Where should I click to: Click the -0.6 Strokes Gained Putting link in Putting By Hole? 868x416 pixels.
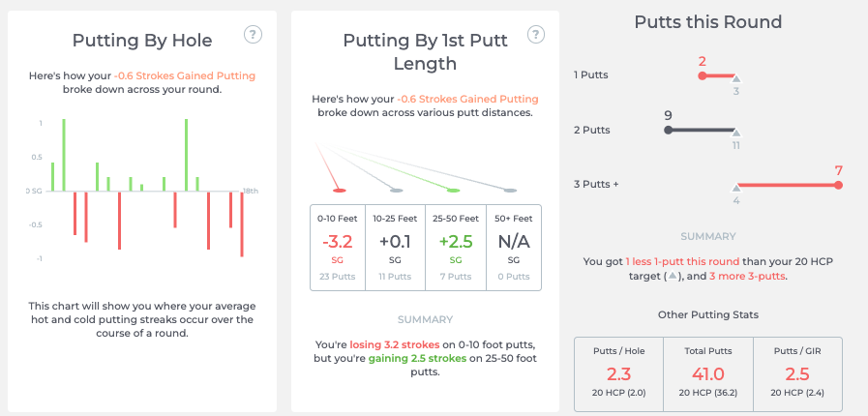200,74
